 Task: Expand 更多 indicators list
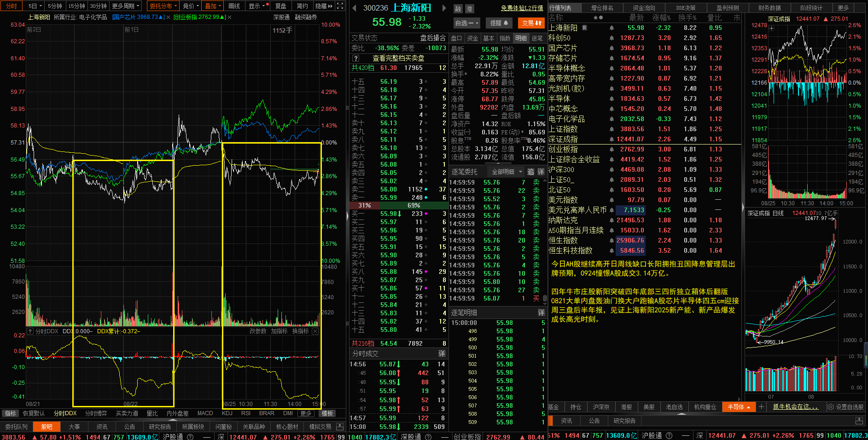pyautogui.click(x=306, y=413)
